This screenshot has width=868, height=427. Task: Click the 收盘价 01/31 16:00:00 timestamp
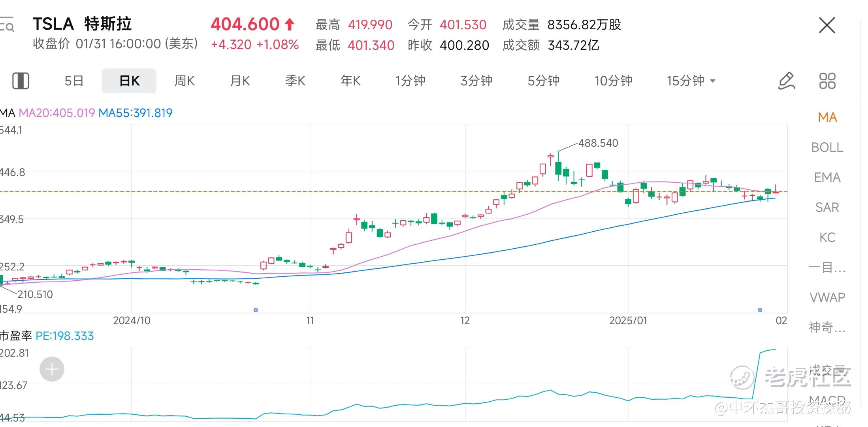coord(115,43)
